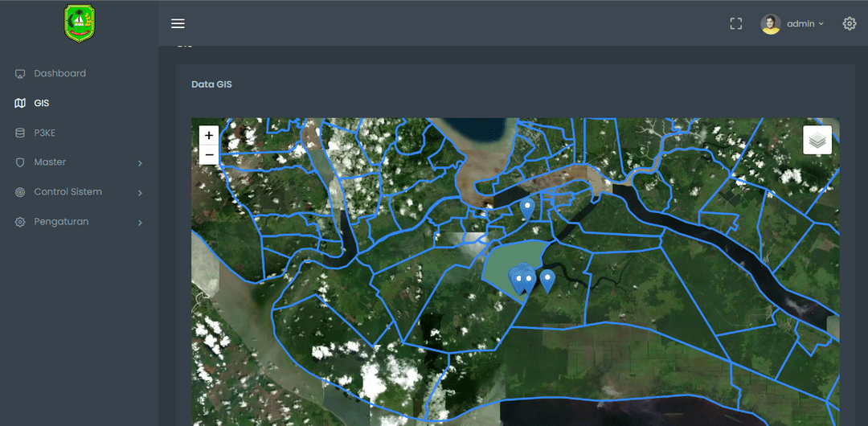Open the map layers control

[817, 140]
